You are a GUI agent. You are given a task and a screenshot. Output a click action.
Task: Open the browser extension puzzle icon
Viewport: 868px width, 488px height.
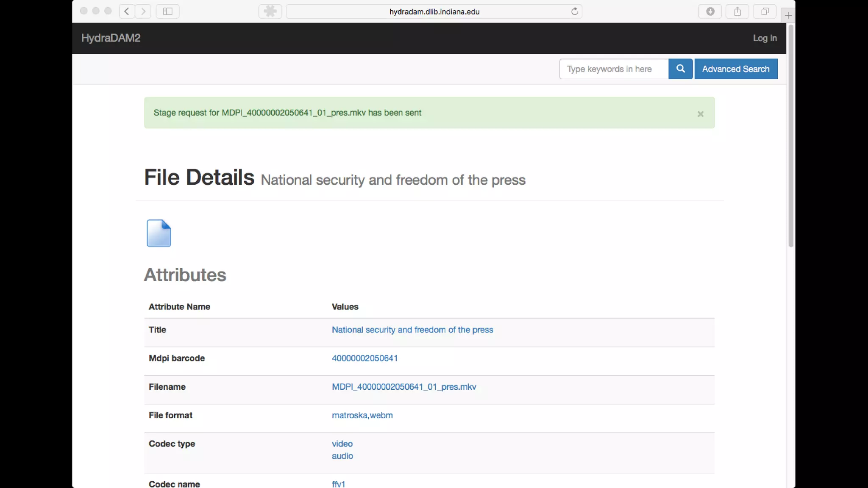270,11
